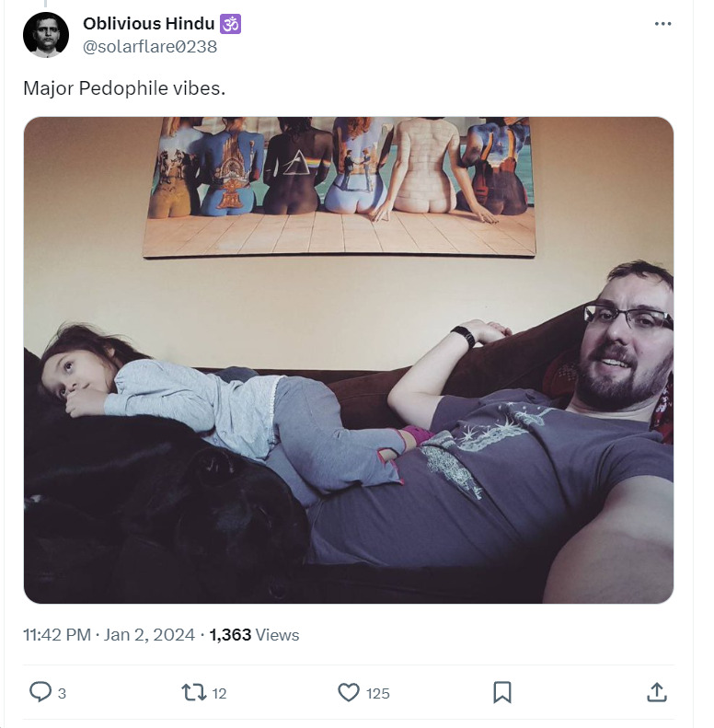The width and height of the screenshot is (714, 728).
Task: Open the Oblivious Hindu profile avatar
Action: 46,35
